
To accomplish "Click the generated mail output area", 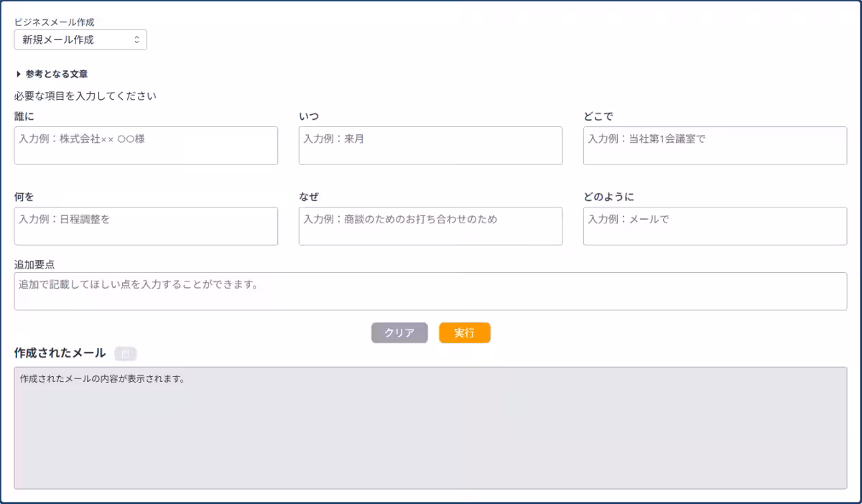I will click(x=430, y=427).
